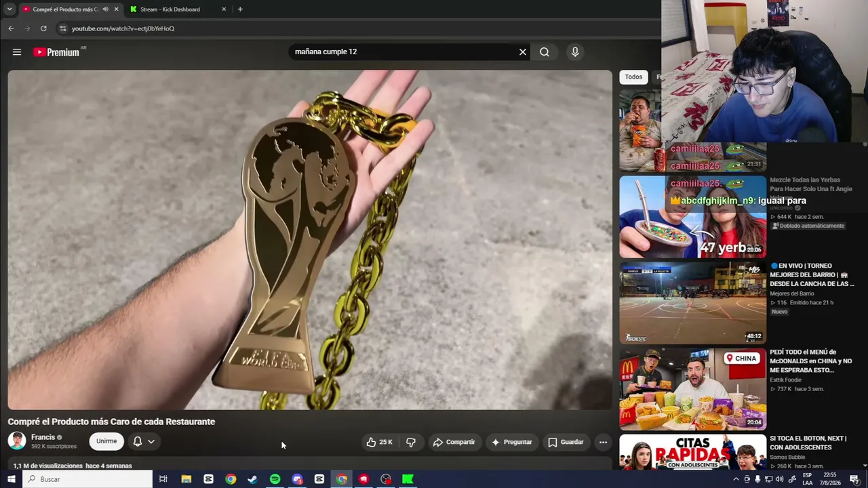Open site information icon in address bar
868x488 pixels.
click(x=62, y=28)
